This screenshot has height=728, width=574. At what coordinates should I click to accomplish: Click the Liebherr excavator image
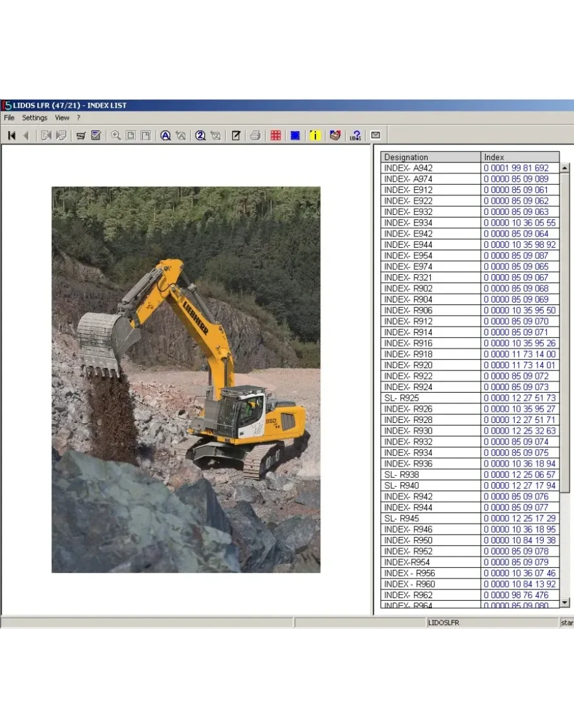(x=185, y=379)
